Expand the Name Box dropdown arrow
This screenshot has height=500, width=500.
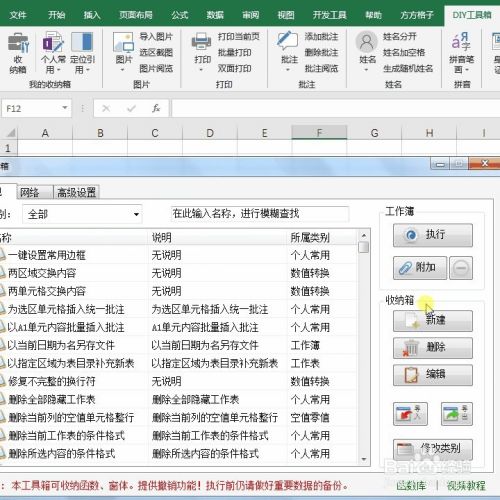click(65, 108)
